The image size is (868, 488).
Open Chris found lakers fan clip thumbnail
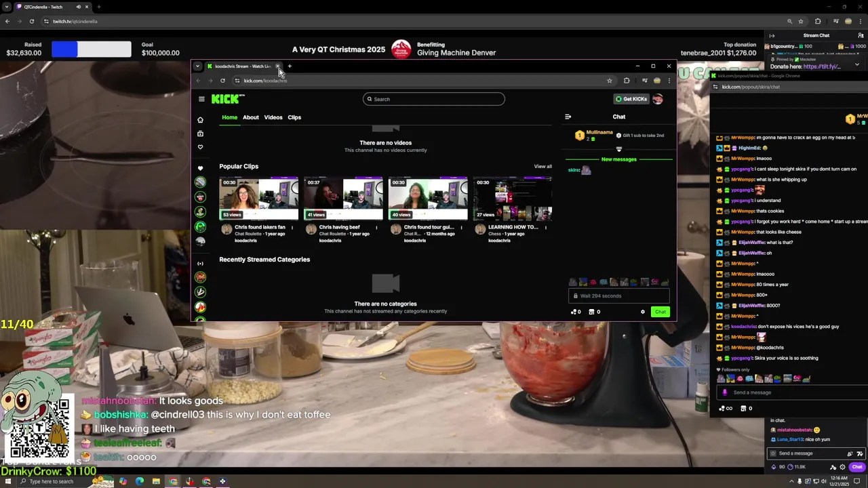click(x=258, y=199)
